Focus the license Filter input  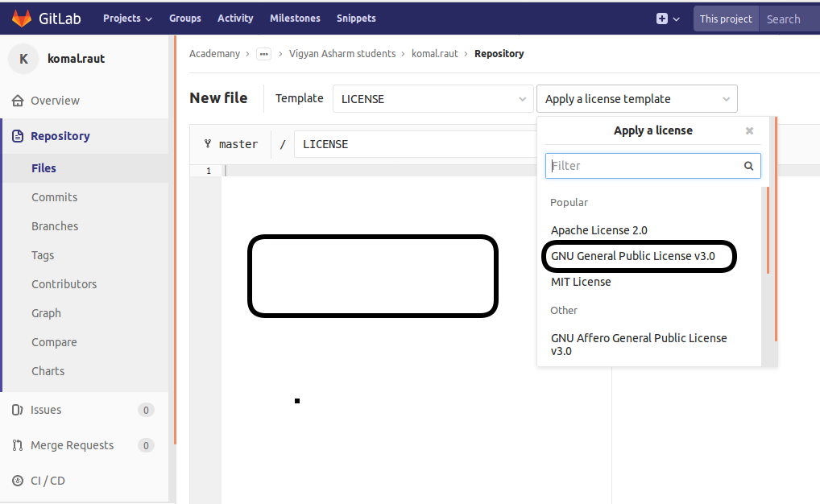pos(652,166)
